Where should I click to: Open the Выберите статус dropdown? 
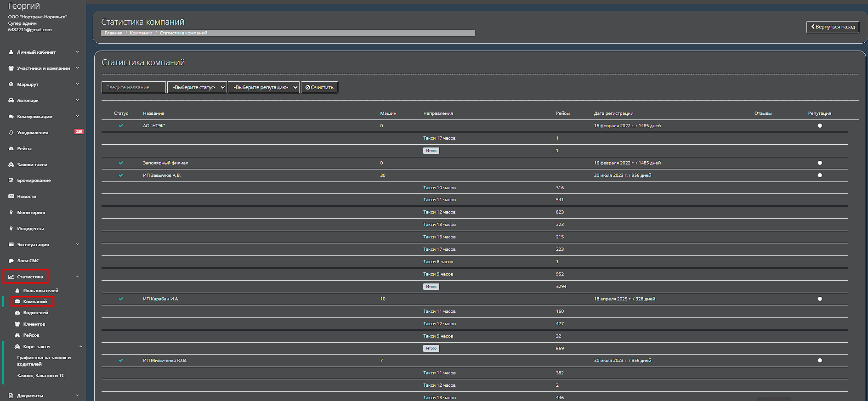[197, 87]
